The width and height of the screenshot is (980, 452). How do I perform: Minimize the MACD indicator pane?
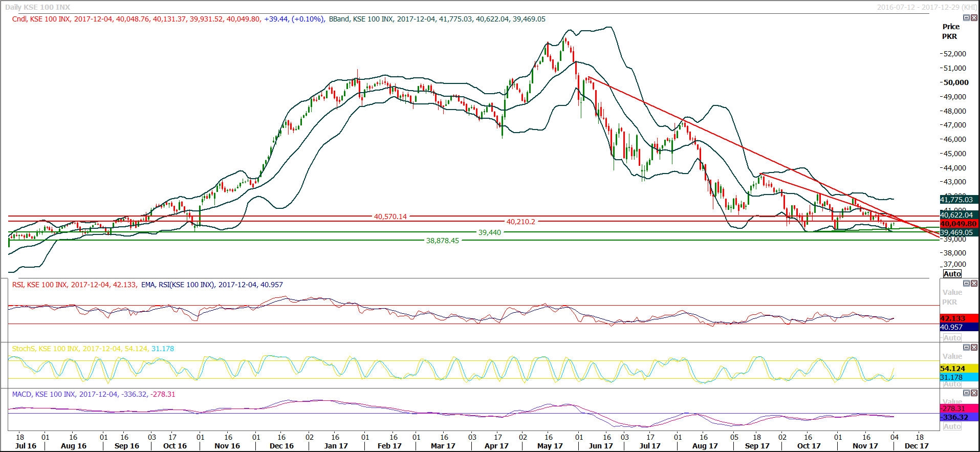pyautogui.click(x=966, y=393)
